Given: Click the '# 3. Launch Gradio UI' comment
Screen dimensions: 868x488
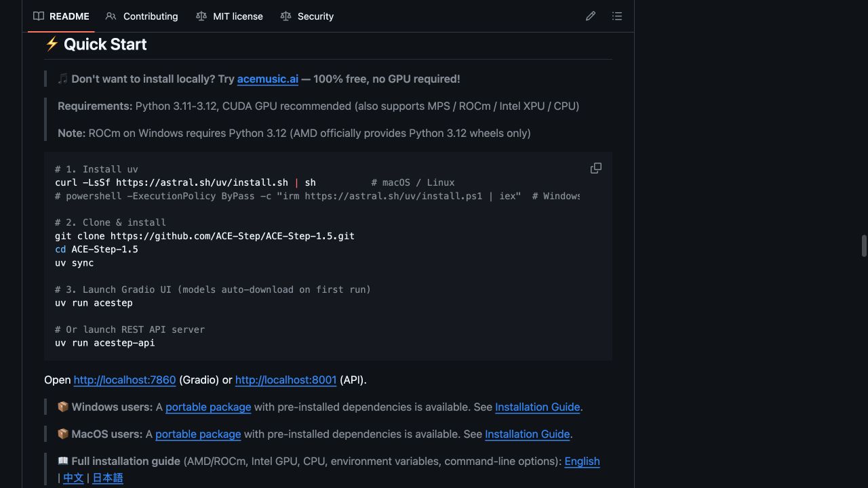Looking at the screenshot, I should click(x=213, y=289).
